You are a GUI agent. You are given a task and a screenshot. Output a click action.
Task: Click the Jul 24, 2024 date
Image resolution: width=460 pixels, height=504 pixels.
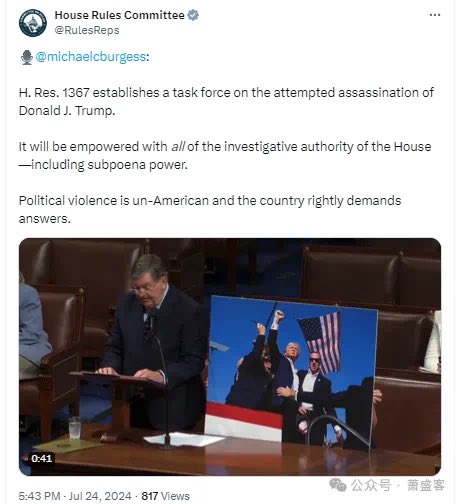point(100,496)
